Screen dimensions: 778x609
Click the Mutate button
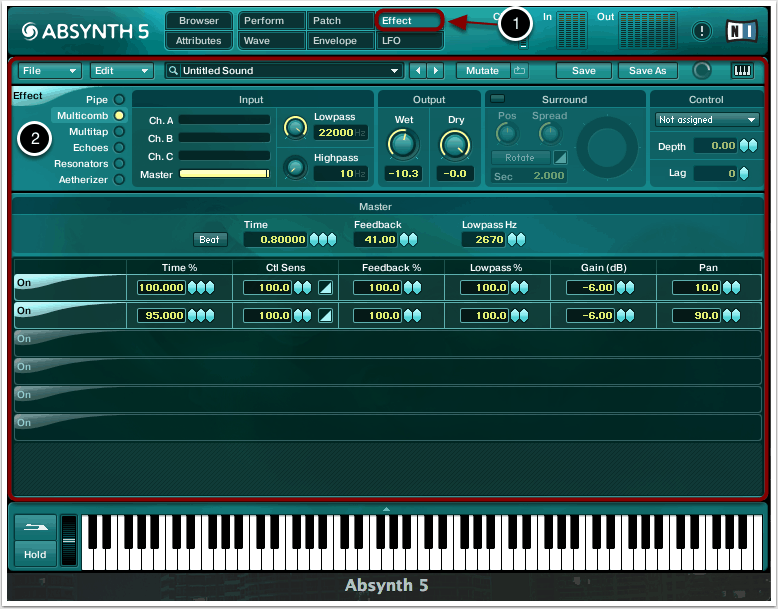[x=483, y=71]
